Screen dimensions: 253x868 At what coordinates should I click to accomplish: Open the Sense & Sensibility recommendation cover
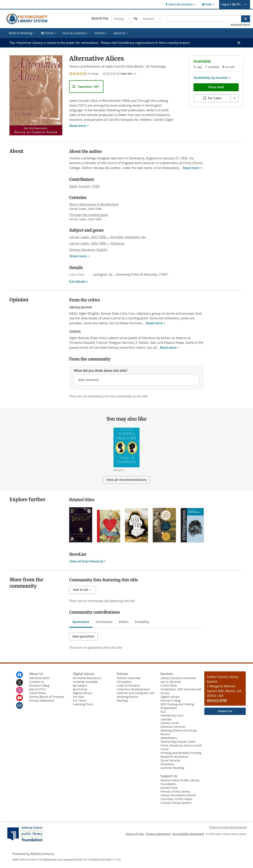[x=126, y=447]
